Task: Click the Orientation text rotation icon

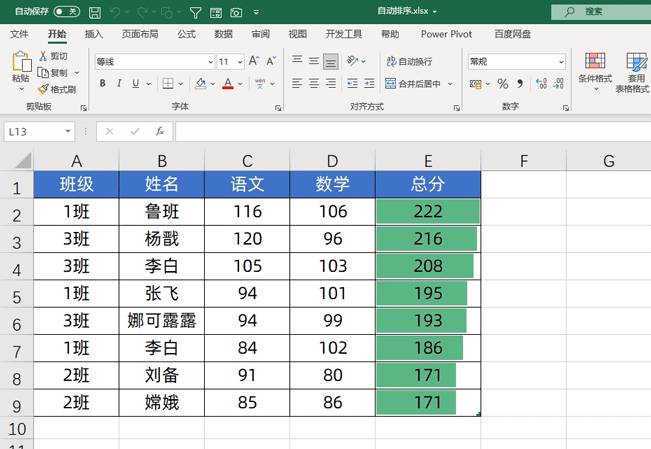Action: point(352,61)
